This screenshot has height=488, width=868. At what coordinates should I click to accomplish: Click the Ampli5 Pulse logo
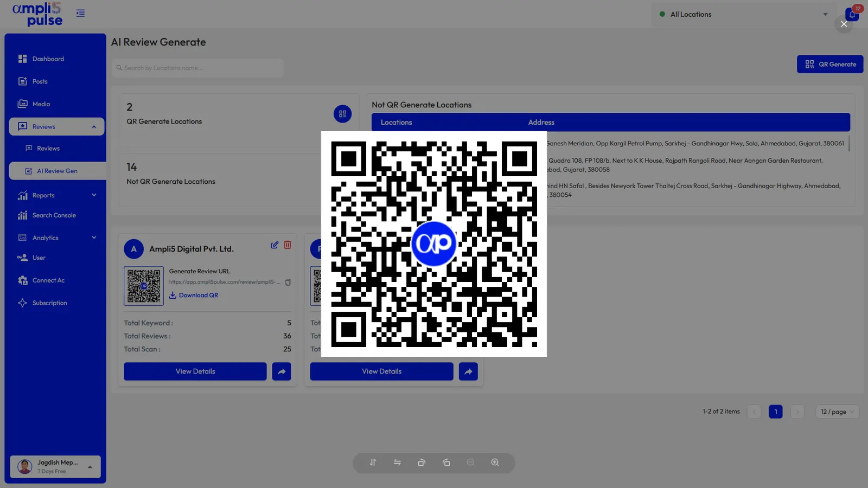pos(37,14)
